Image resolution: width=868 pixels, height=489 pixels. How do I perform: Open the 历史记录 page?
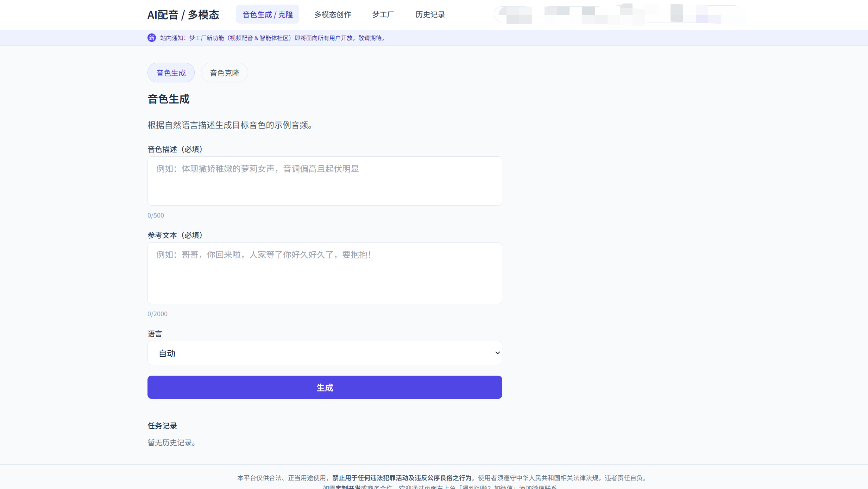pos(430,14)
